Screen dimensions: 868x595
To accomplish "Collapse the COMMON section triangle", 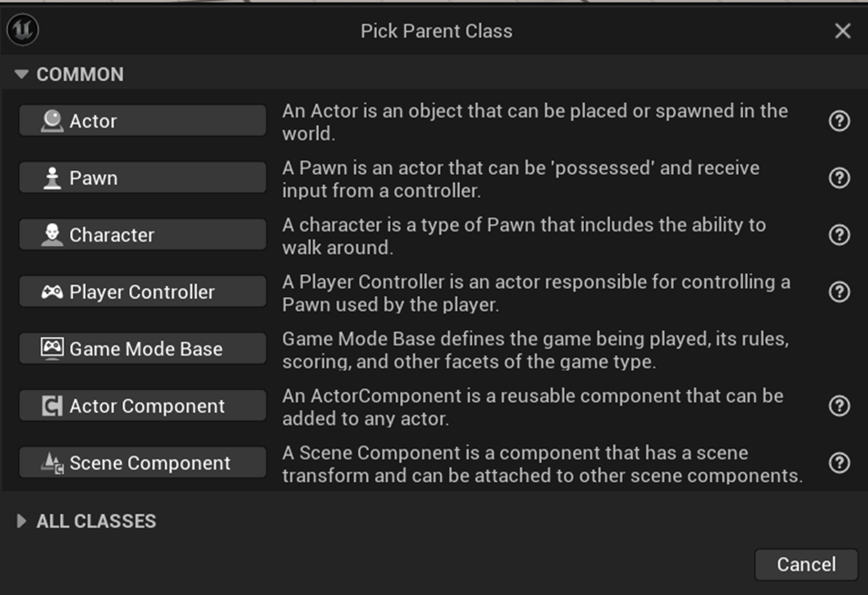I will click(22, 74).
